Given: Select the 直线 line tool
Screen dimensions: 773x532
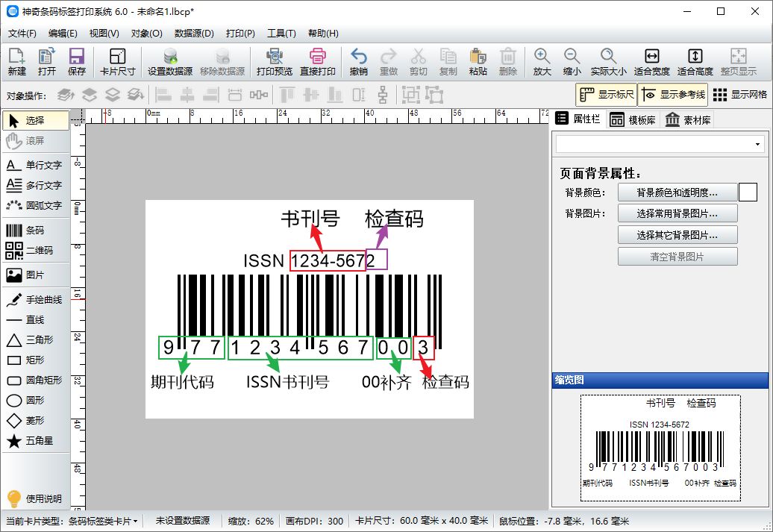Looking at the screenshot, I should pos(35,320).
